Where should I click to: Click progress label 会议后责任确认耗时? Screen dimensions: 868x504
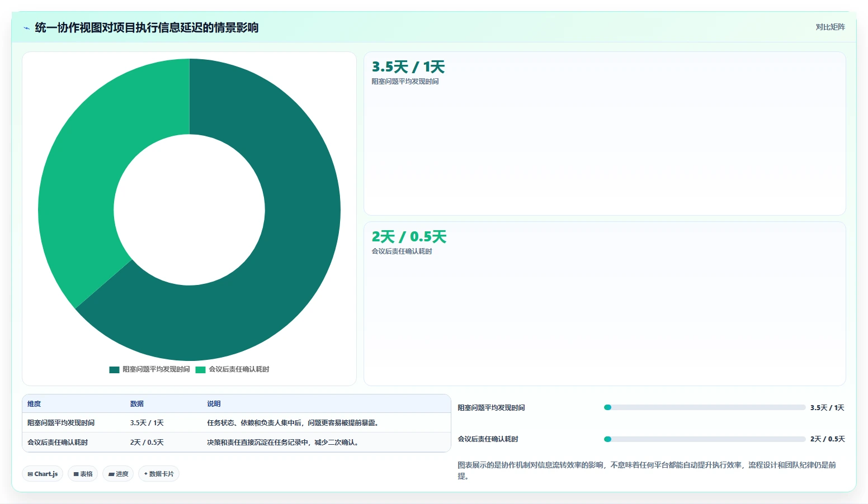(x=488, y=439)
